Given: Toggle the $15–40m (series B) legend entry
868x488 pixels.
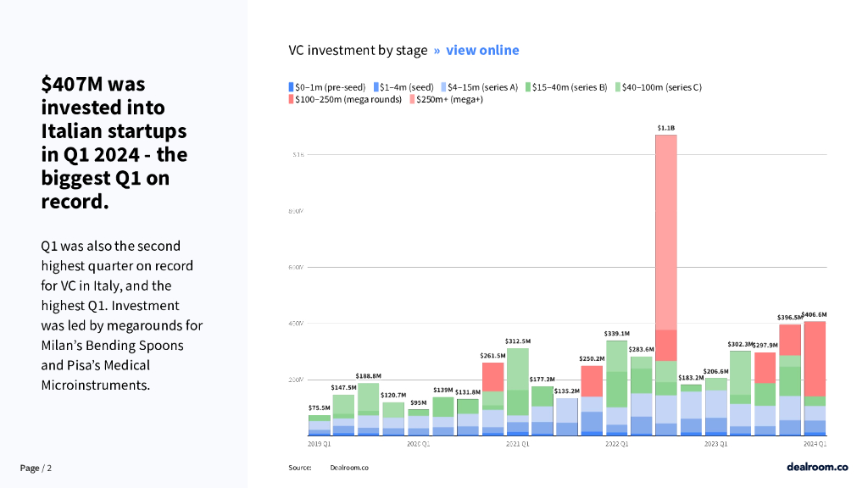Looking at the screenshot, I should [565, 87].
